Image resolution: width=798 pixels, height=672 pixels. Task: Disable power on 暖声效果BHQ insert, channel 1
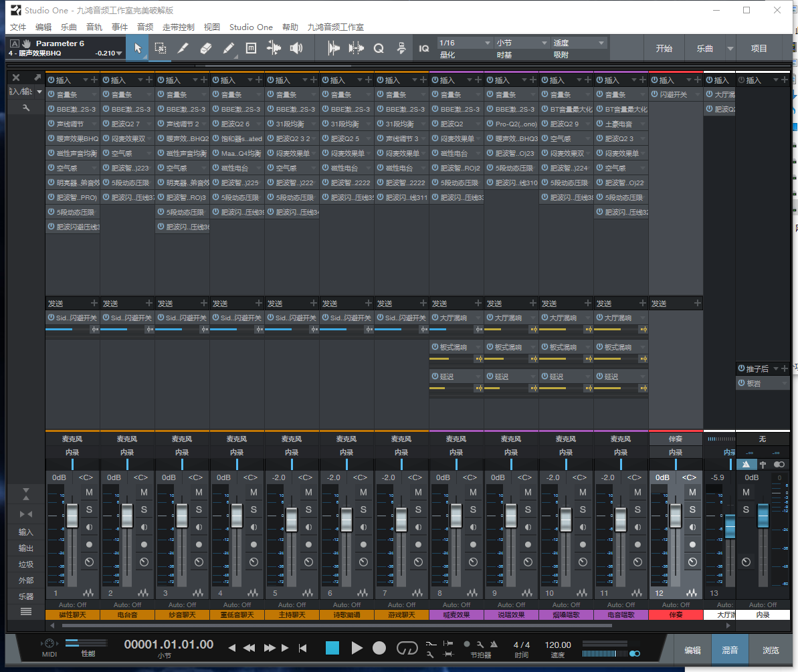[51, 138]
